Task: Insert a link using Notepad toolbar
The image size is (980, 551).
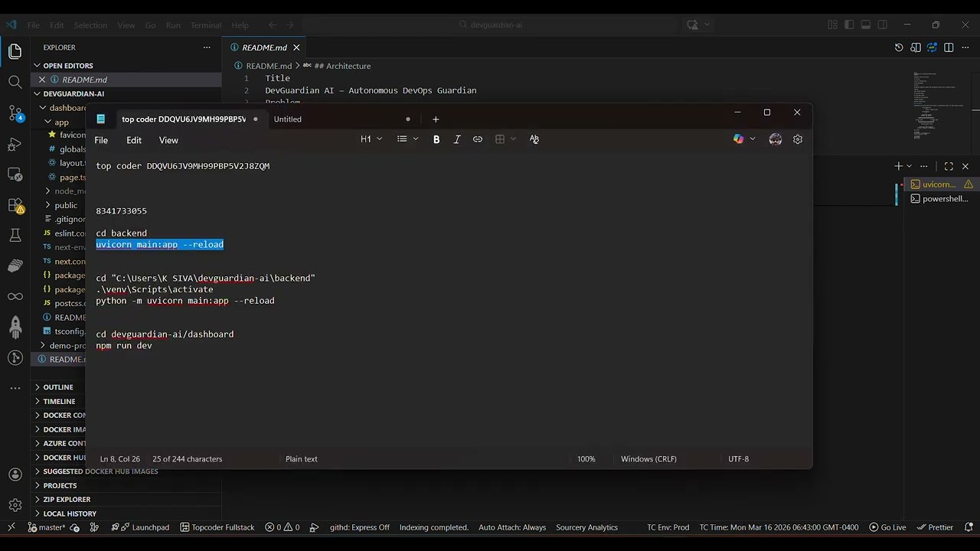Action: 478,139
